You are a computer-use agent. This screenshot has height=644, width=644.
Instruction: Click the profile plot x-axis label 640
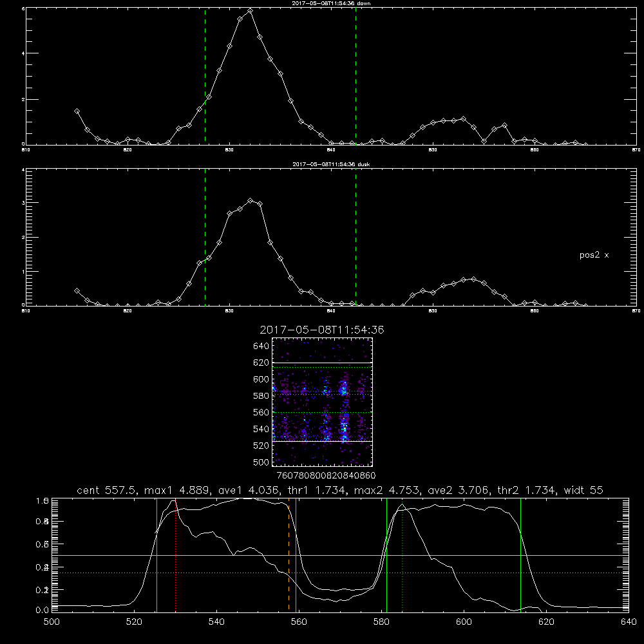[629, 622]
